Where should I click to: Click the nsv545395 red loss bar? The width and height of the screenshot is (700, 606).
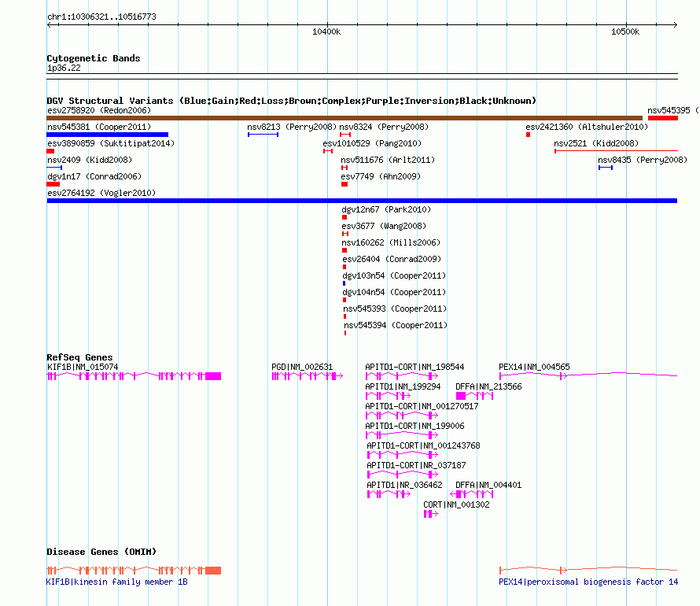click(663, 118)
